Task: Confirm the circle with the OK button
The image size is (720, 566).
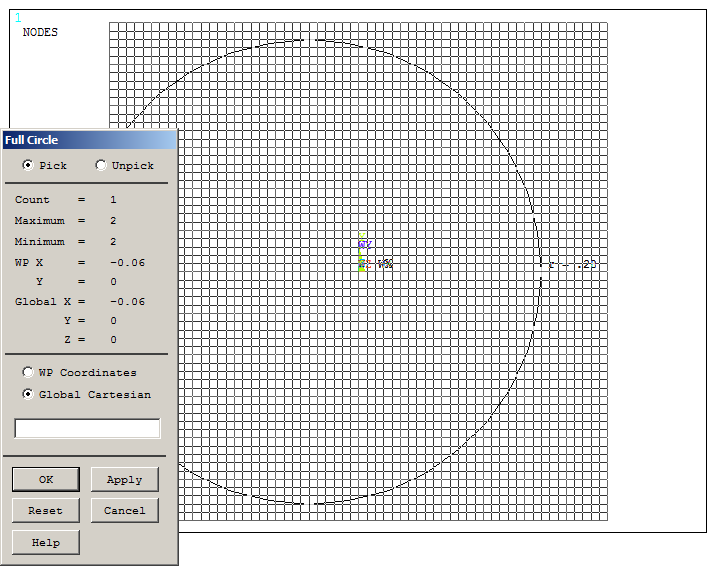Action: click(46, 479)
